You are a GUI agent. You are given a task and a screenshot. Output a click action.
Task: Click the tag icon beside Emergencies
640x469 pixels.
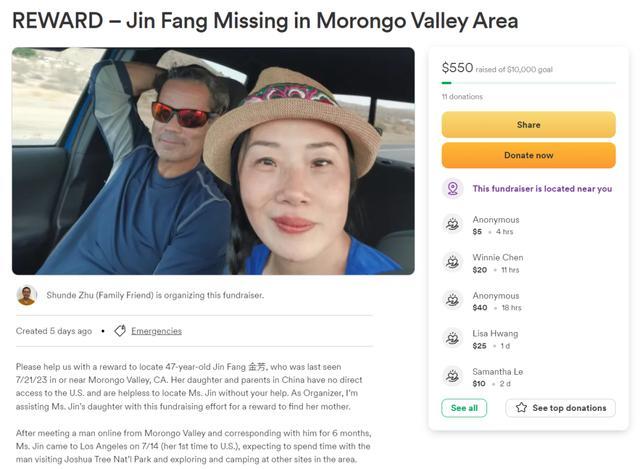pos(120,331)
